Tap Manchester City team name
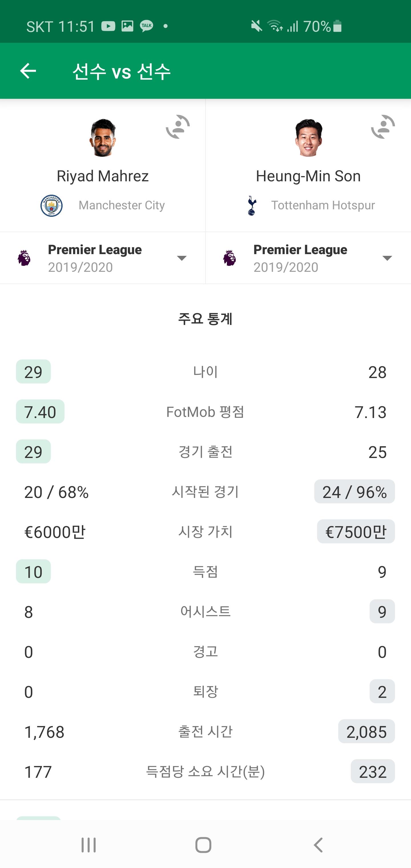Viewport: 411px width, 868px height. (x=122, y=205)
